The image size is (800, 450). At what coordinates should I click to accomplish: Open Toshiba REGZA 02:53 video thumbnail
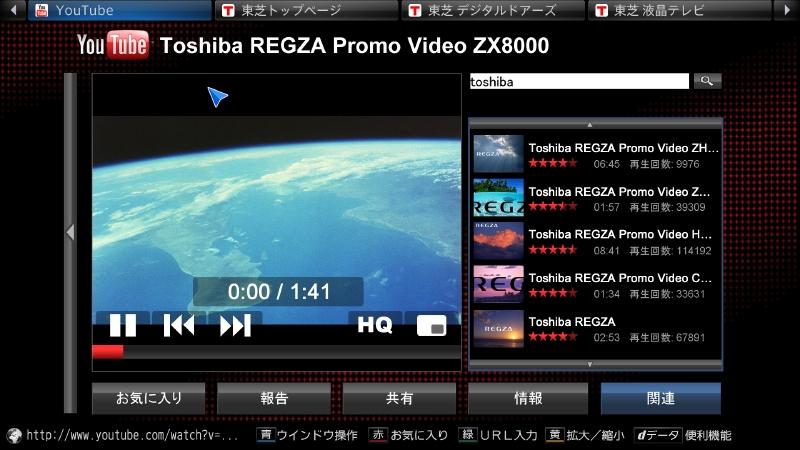coord(498,329)
